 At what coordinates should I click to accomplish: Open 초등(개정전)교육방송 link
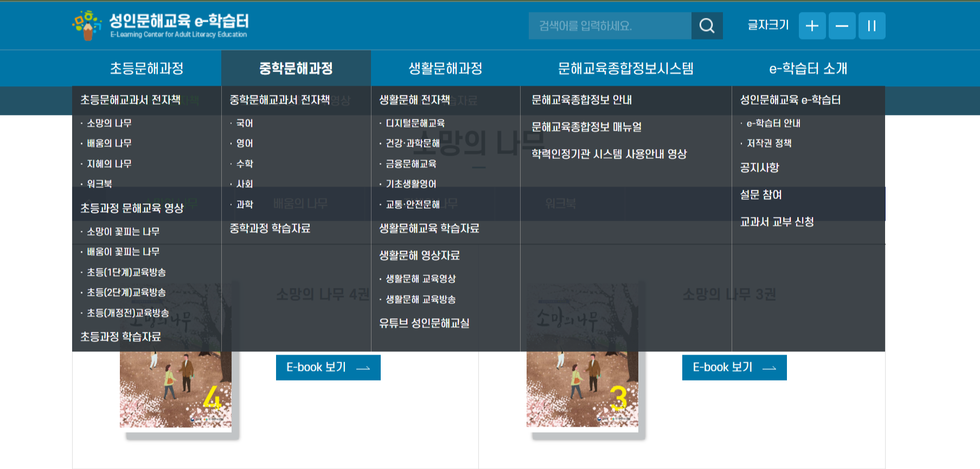click(128, 313)
